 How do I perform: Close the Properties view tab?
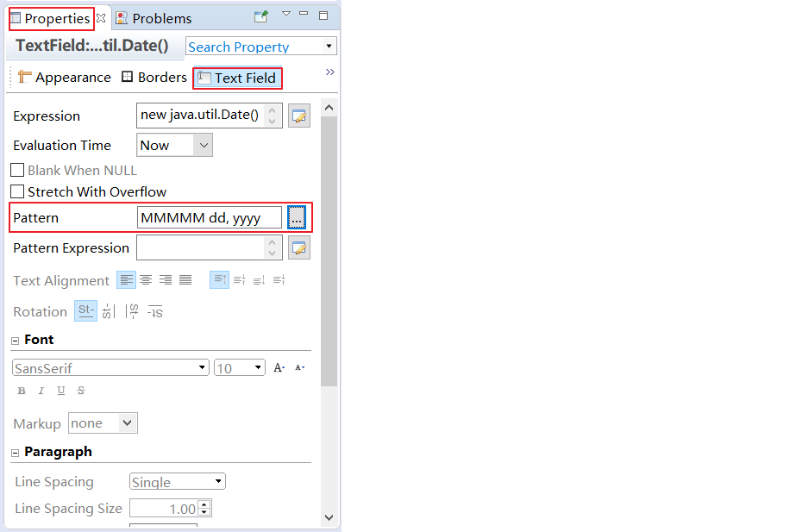pos(101,18)
